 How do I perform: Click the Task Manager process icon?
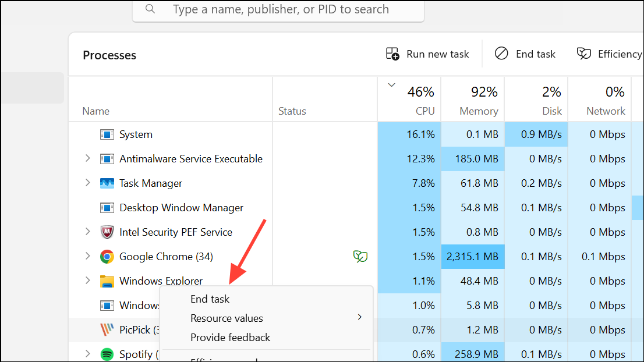pos(107,183)
